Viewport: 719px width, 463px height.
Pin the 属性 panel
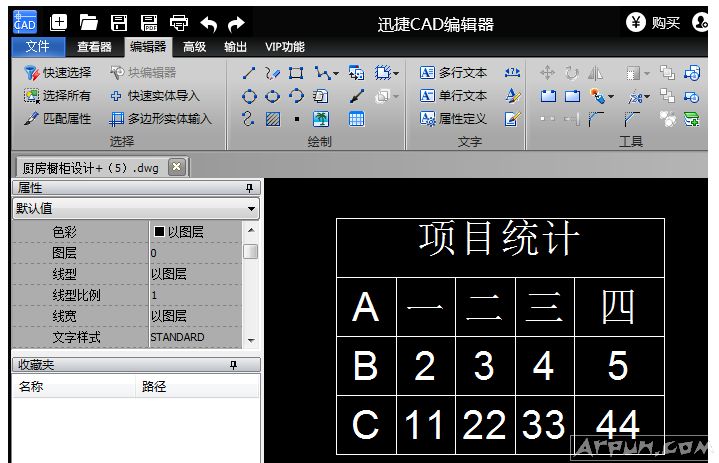[x=249, y=188]
